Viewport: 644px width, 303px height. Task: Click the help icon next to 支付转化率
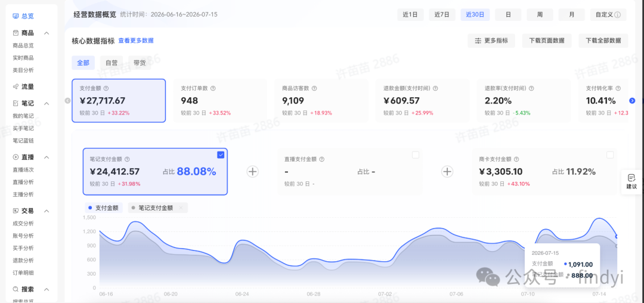pyautogui.click(x=618, y=88)
